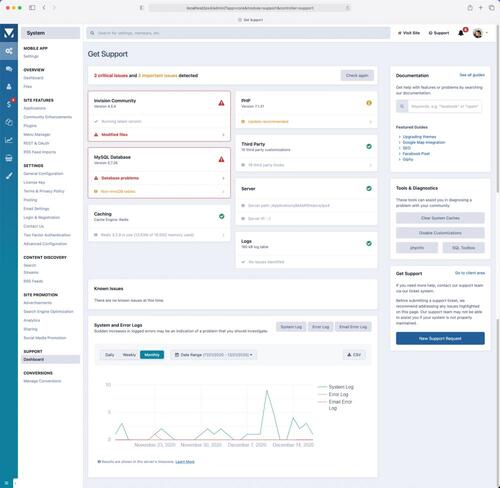Expand the third party hooks row
Viewport: 500px width, 488px height.
pos(306,165)
